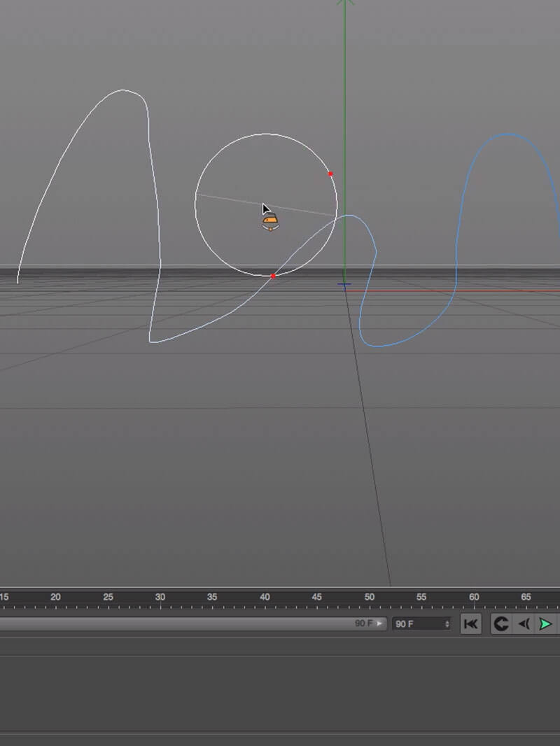Start forward playback with the green arrow
560x746 pixels.
point(546,624)
